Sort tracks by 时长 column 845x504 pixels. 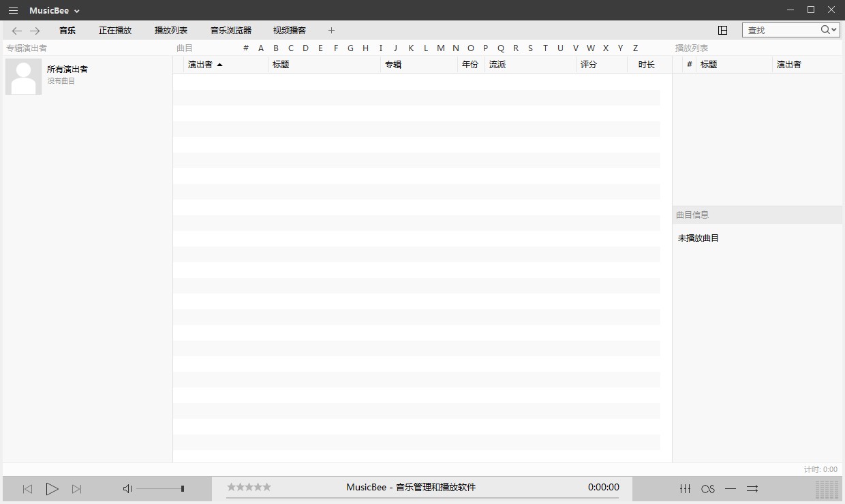pos(644,65)
